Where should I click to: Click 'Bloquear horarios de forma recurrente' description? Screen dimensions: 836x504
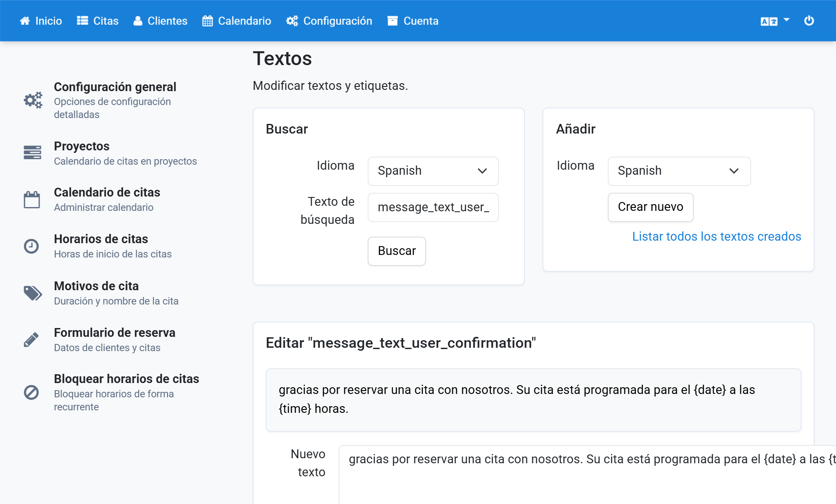click(114, 400)
